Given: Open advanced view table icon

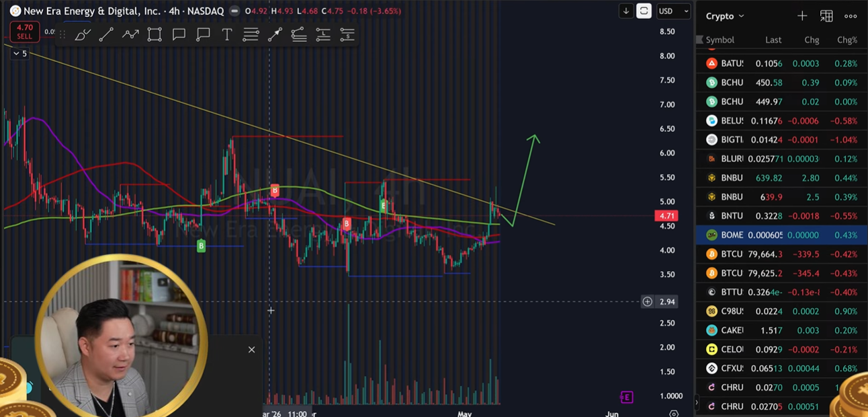Looking at the screenshot, I should pyautogui.click(x=826, y=15).
